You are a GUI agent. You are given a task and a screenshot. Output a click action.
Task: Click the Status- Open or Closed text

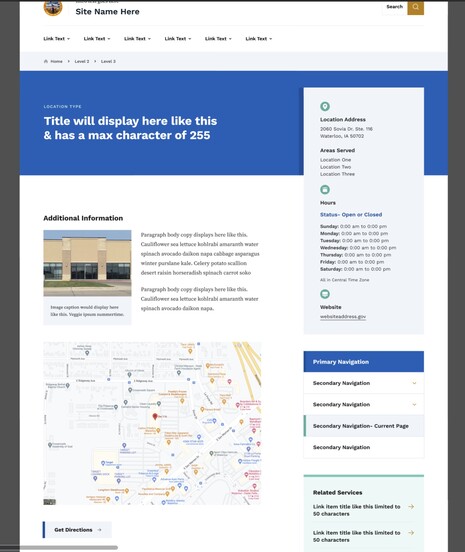[x=351, y=214]
